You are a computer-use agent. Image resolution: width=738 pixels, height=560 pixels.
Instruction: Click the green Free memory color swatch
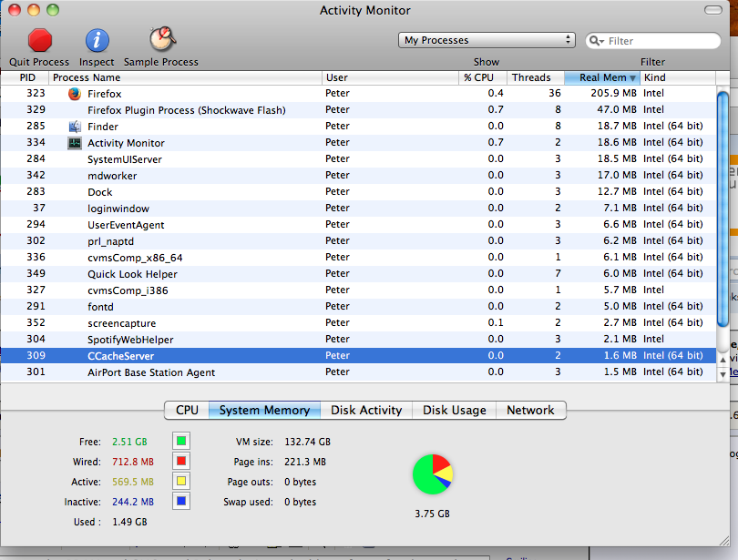181,441
